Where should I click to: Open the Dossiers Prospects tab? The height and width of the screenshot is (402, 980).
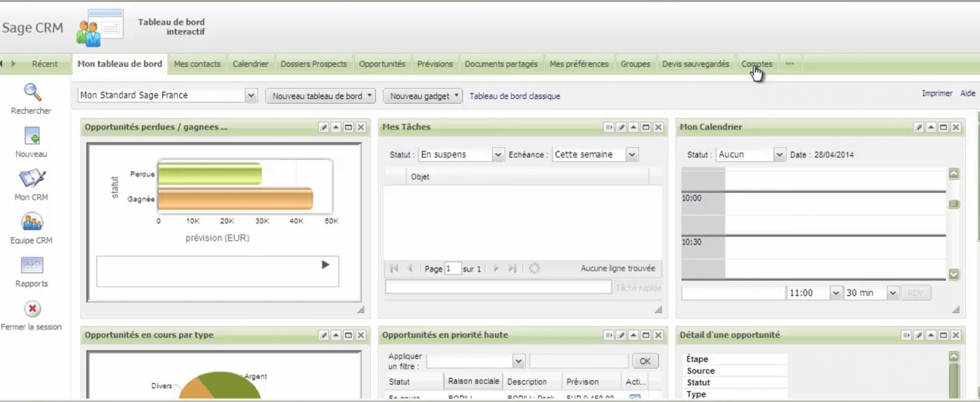[314, 64]
